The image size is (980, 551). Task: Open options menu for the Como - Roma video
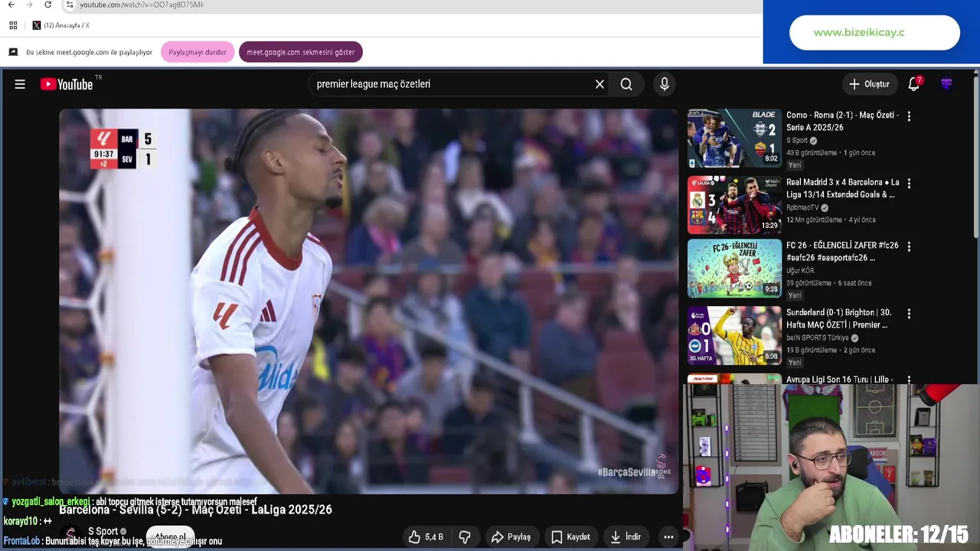click(x=909, y=116)
